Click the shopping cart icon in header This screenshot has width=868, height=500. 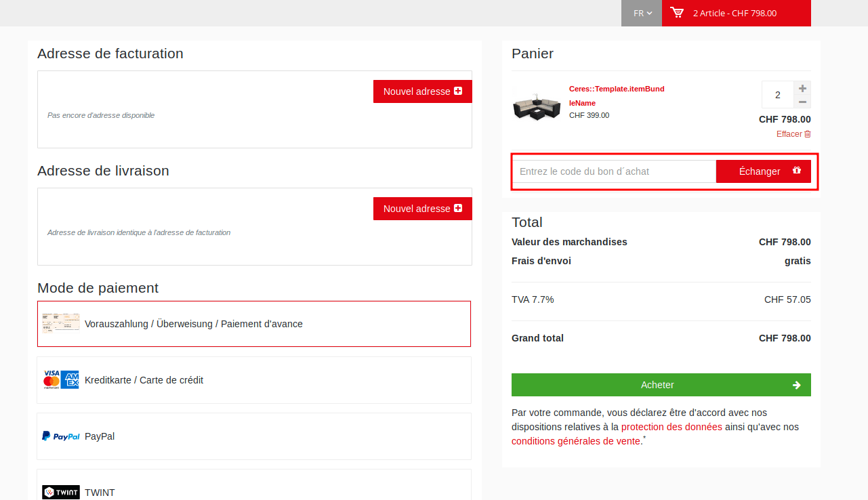[x=676, y=13]
